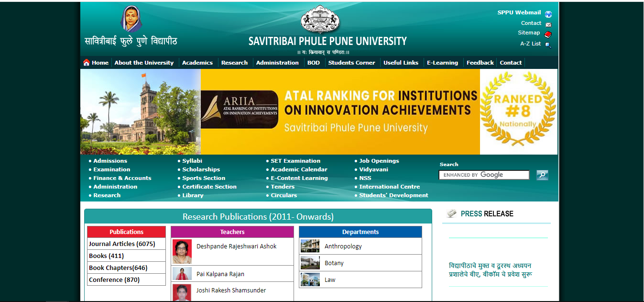
Task: Open the Admissions quick link
Action: [110, 161]
